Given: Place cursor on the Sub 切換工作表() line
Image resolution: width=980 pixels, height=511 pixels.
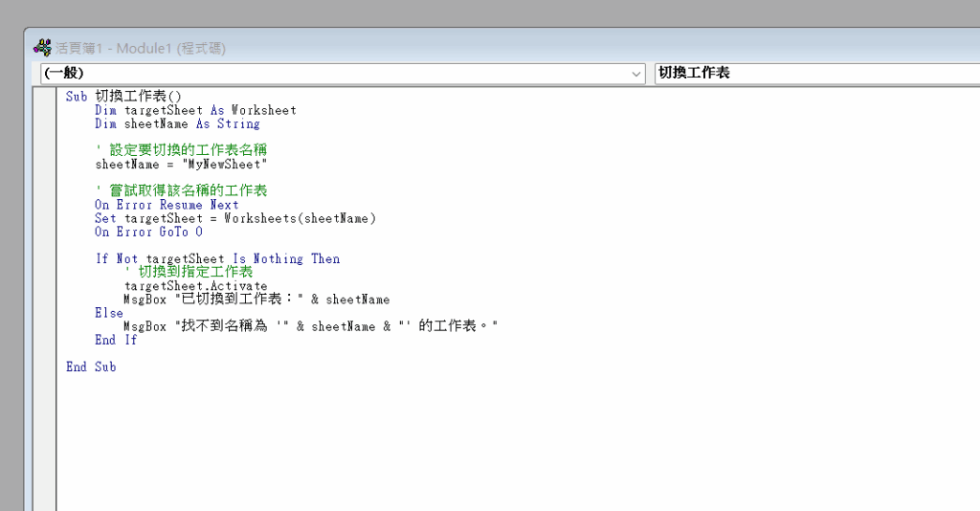Looking at the screenshot, I should 123,97.
